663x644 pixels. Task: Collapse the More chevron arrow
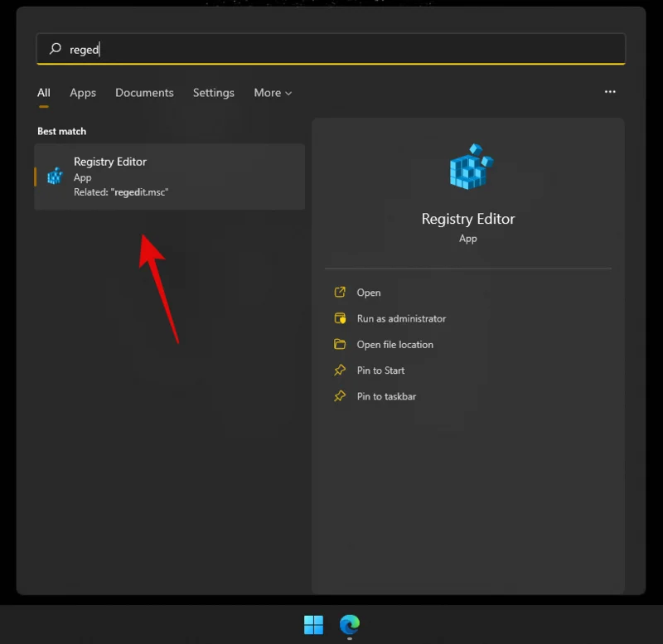[289, 94]
